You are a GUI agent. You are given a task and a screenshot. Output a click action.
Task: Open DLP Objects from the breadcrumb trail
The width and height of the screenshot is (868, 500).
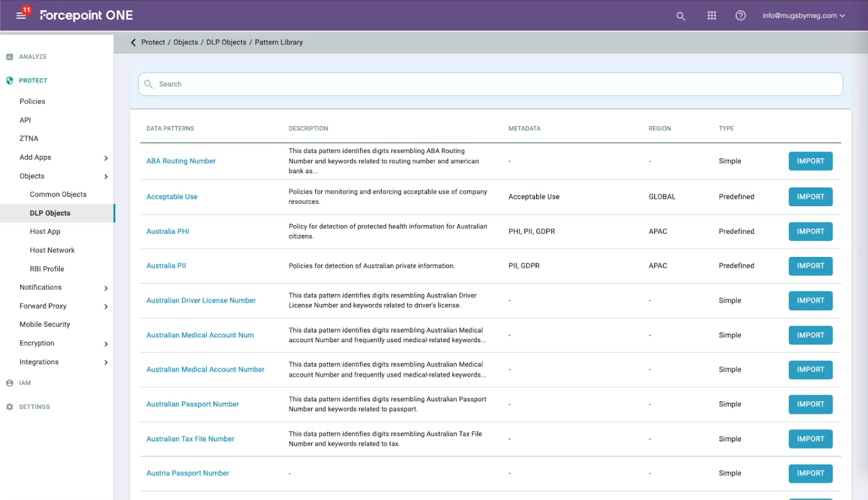pos(226,42)
